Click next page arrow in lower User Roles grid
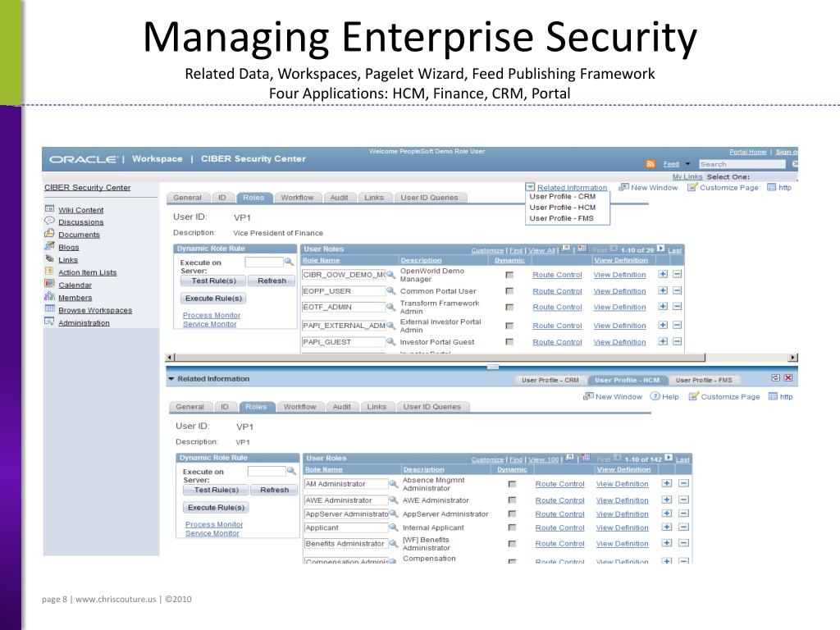The image size is (840, 630). 669,458
